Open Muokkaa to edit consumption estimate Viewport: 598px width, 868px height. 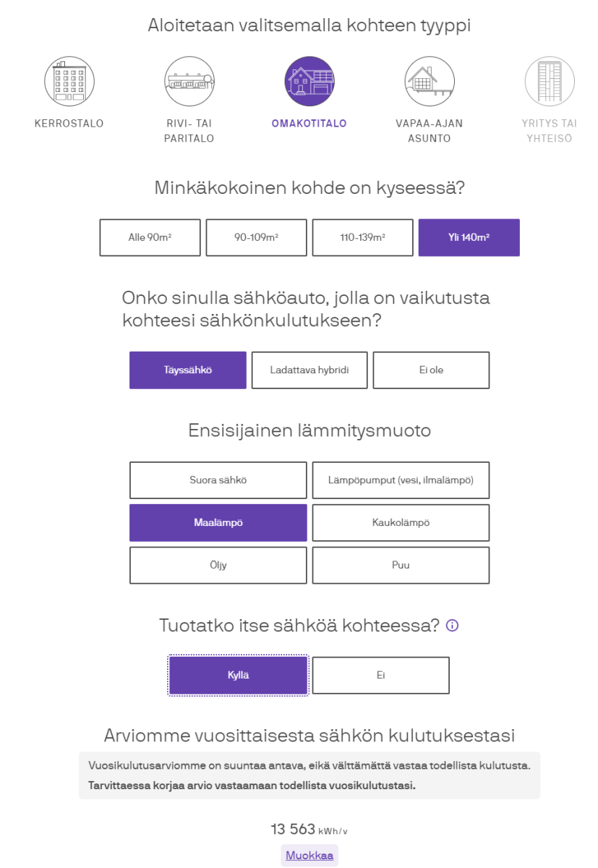coord(309,855)
